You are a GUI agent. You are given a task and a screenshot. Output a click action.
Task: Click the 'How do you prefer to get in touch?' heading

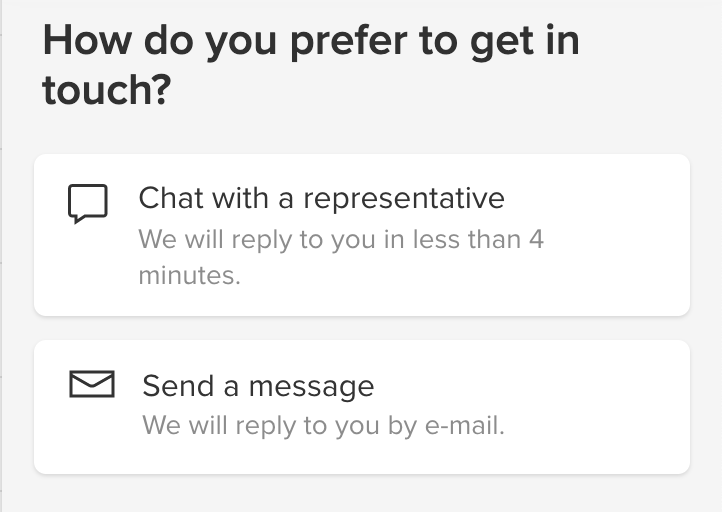(x=310, y=66)
